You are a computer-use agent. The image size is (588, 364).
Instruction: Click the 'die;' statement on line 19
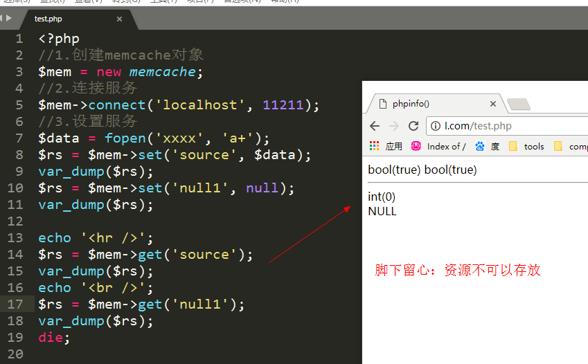[54, 338]
